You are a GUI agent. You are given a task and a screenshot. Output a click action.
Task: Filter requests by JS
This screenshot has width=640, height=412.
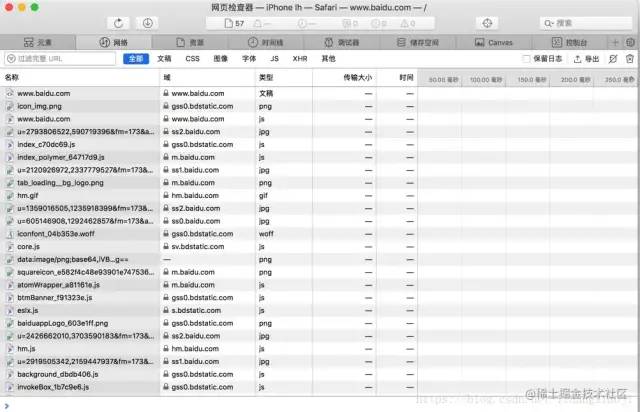point(274,59)
